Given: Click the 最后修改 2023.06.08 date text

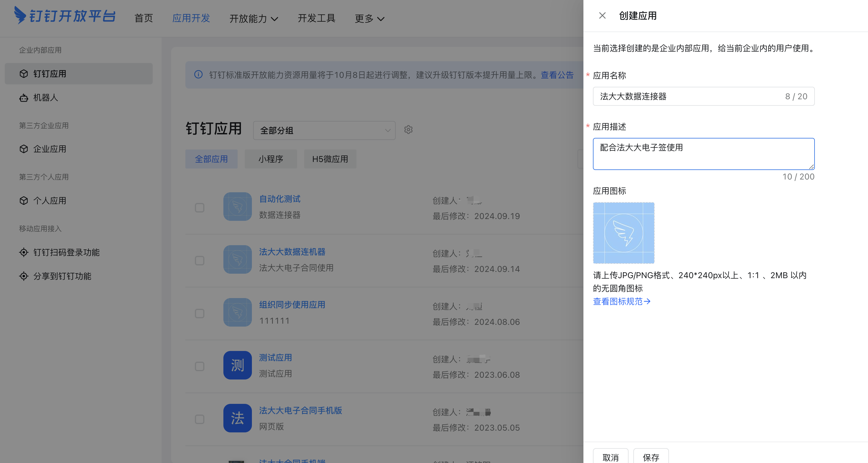Looking at the screenshot, I should click(x=476, y=375).
